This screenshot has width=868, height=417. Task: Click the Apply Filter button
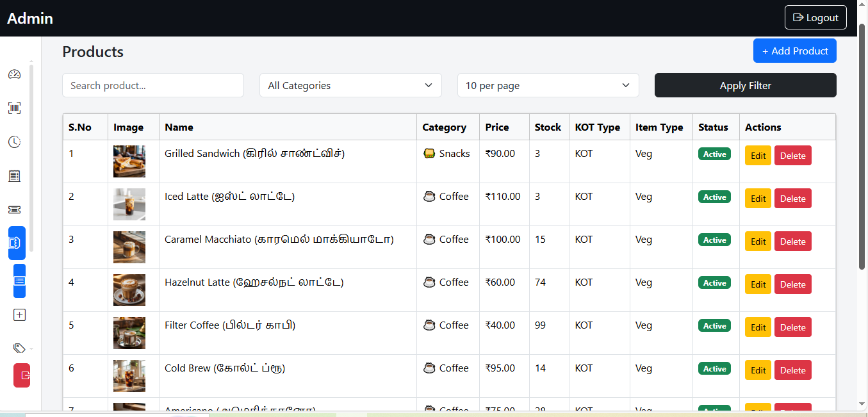(745, 85)
